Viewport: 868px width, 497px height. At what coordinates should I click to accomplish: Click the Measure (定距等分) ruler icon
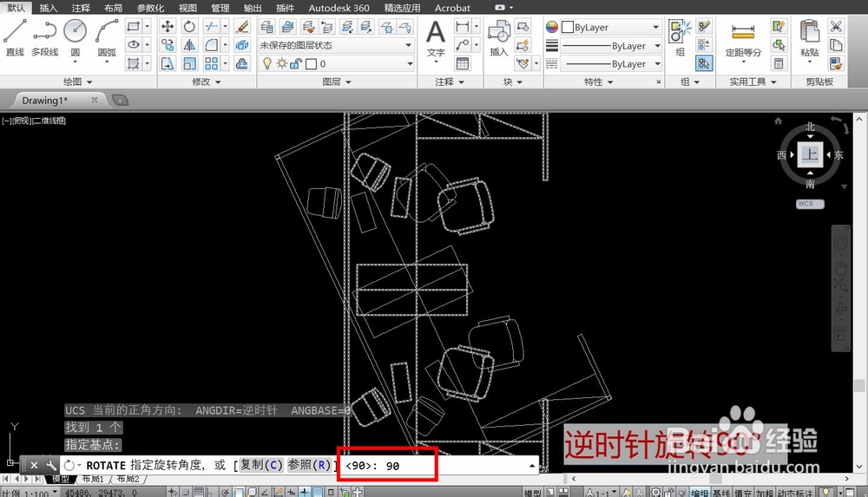click(743, 37)
